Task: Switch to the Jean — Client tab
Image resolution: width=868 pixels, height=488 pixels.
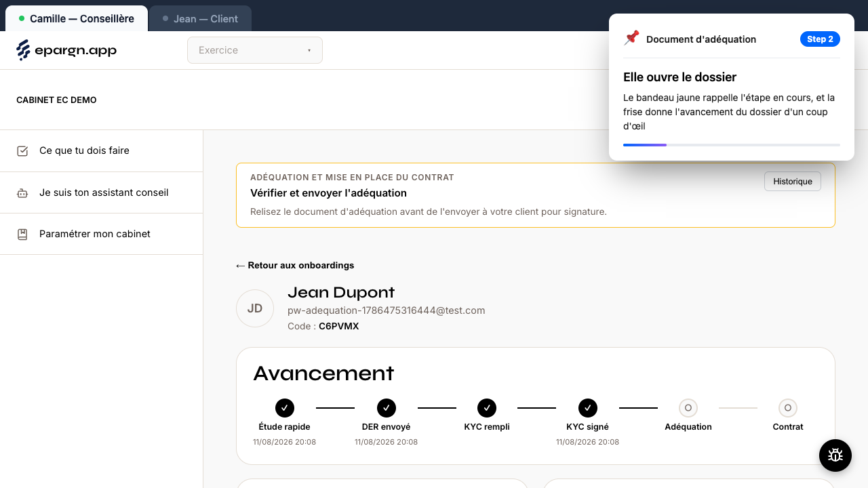Action: [200, 18]
